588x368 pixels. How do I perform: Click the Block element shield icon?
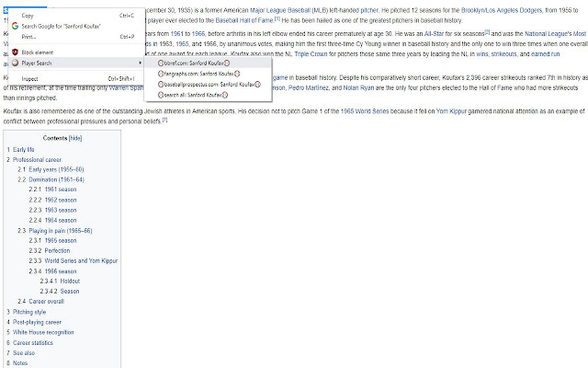pyautogui.click(x=15, y=52)
